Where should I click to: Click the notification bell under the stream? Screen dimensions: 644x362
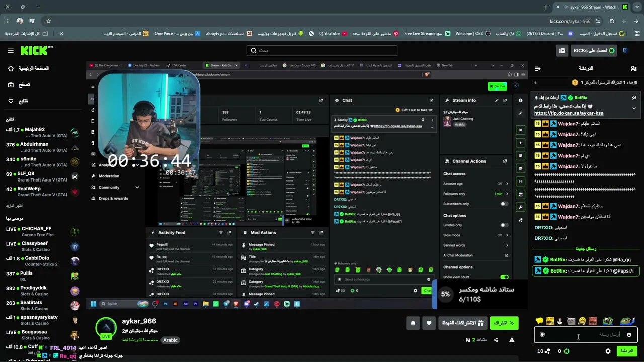tap(413, 323)
